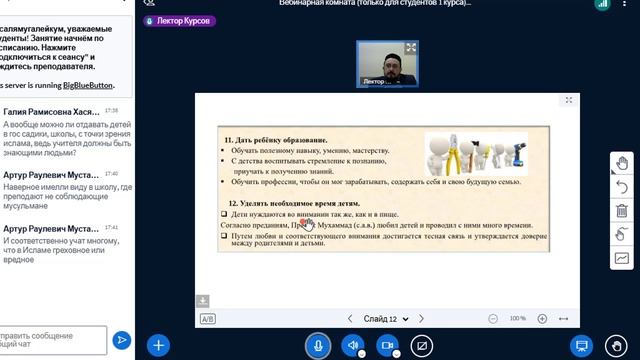Toggle the users list icon
Viewport: 640px width, 360px height.
(149, 3)
